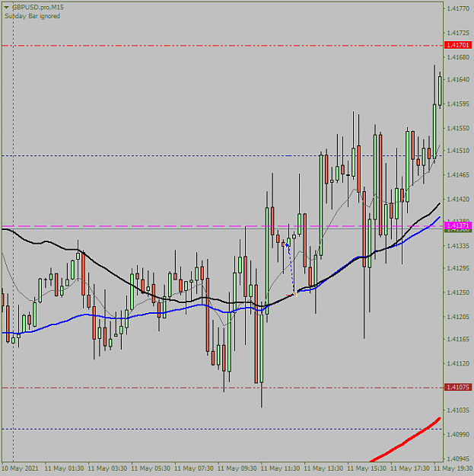The image size is (474, 476).
Task: Click the 'Sunday Bar ignored' indicator label
Action: pyautogui.click(x=32, y=16)
